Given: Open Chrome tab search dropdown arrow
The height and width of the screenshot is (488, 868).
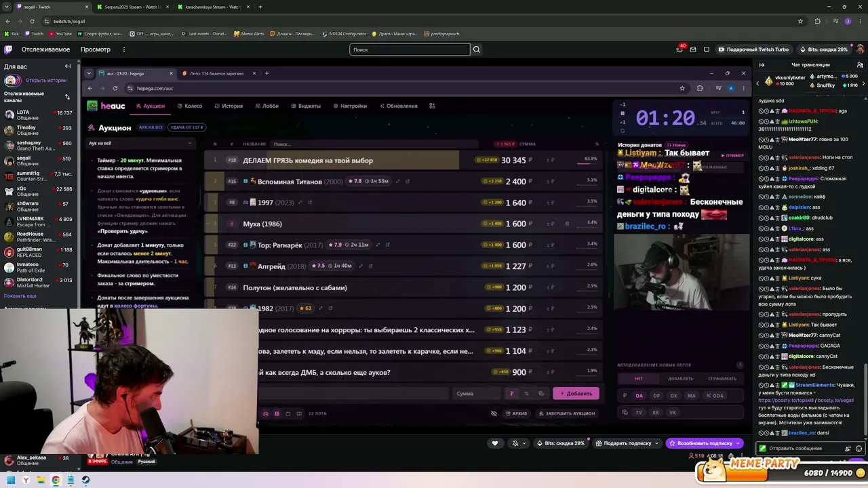Looking at the screenshot, I should (7, 7).
